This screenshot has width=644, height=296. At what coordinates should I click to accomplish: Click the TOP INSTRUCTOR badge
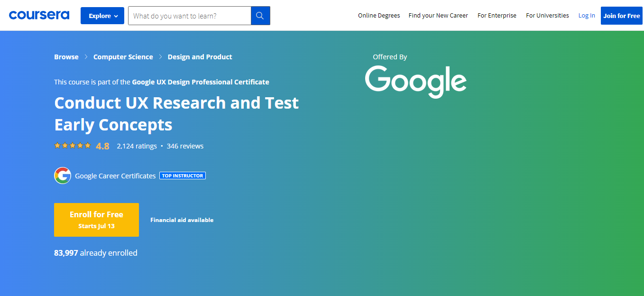(x=183, y=176)
